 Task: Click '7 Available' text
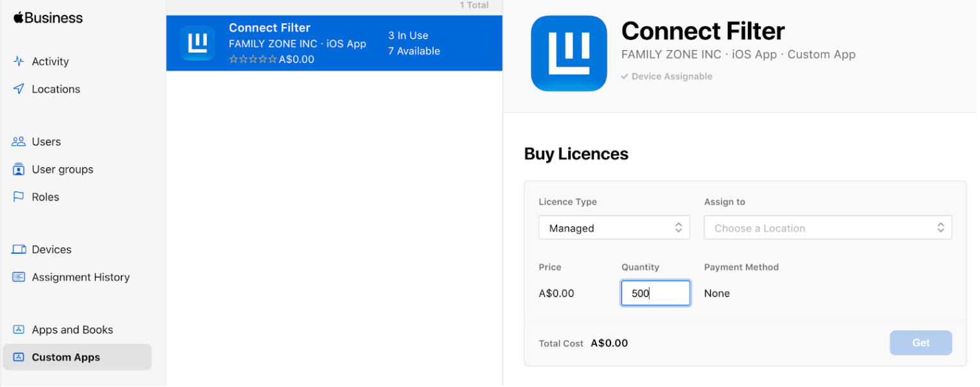click(414, 51)
